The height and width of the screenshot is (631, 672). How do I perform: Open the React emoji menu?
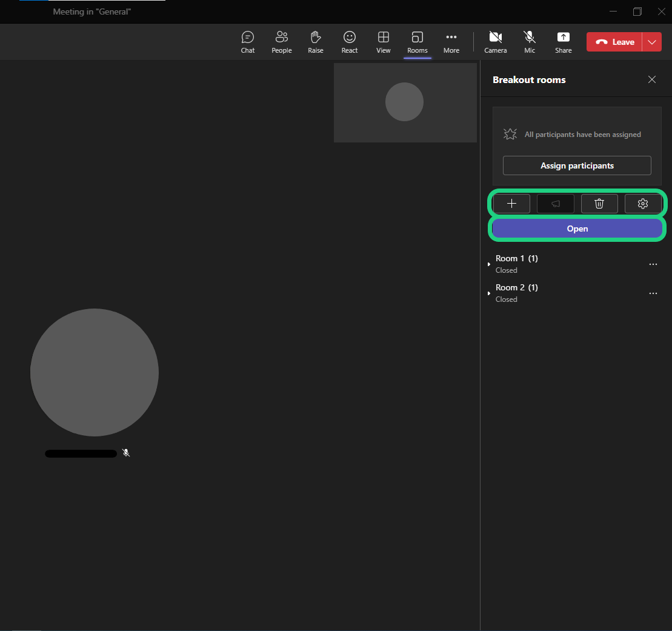[349, 42]
